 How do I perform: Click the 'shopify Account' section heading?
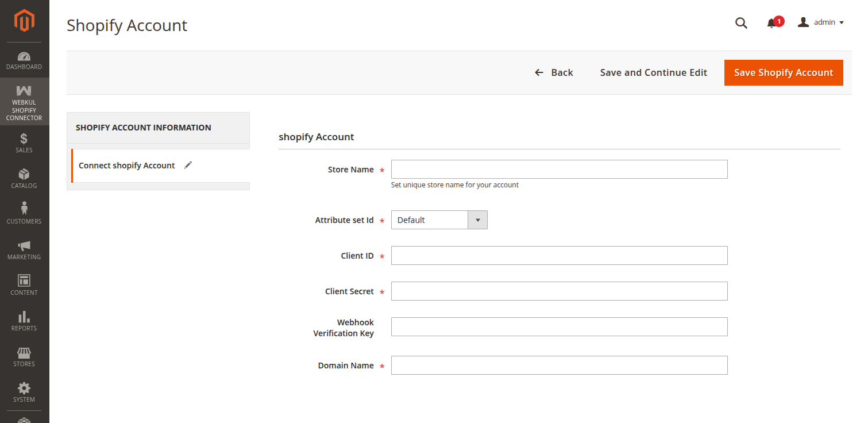(317, 137)
